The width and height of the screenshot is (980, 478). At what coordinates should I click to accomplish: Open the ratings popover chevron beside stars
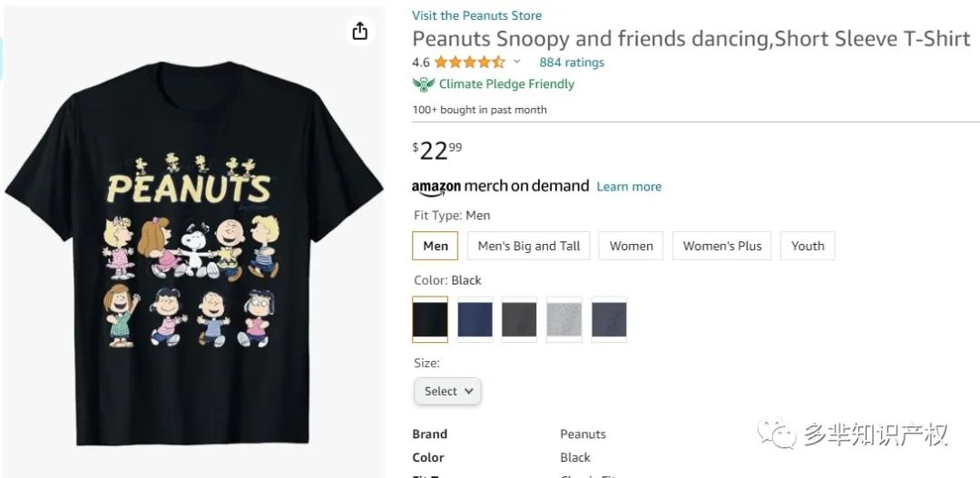[517, 63]
